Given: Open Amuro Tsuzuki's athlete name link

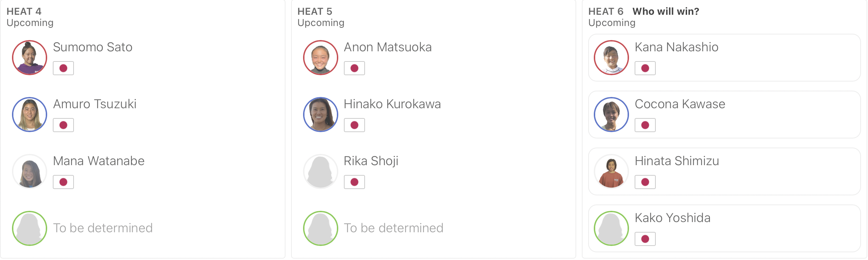Looking at the screenshot, I should tap(95, 104).
